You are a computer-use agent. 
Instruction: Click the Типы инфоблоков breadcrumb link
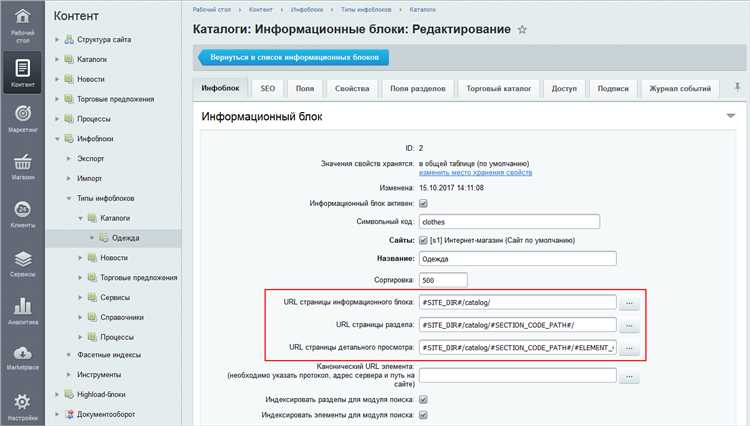pos(366,10)
